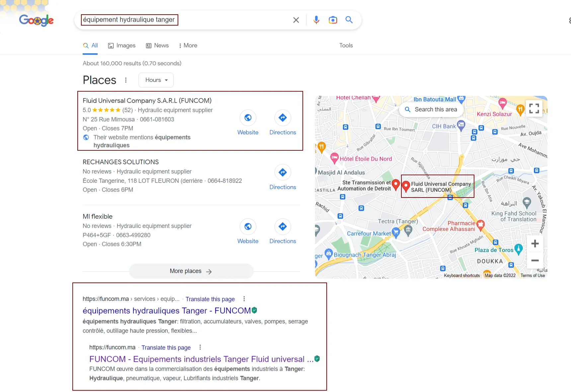Expand map to fullscreen
This screenshot has height=392, width=571.
(x=534, y=108)
